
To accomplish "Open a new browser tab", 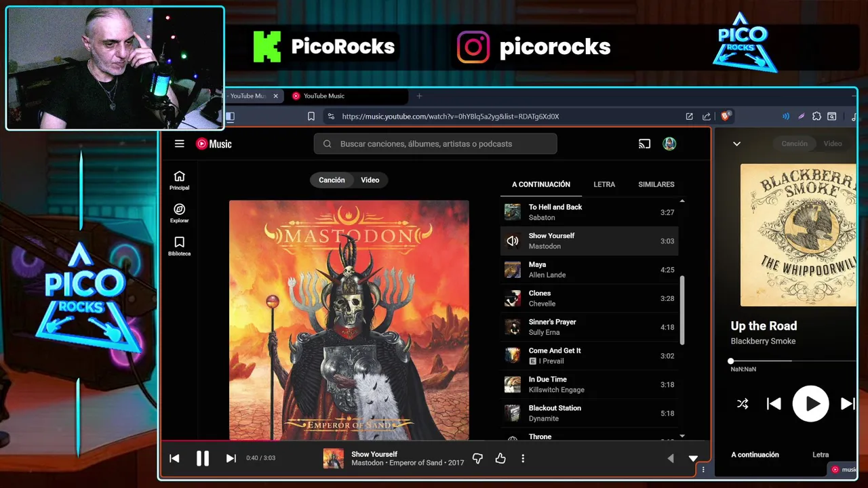I will tap(419, 96).
